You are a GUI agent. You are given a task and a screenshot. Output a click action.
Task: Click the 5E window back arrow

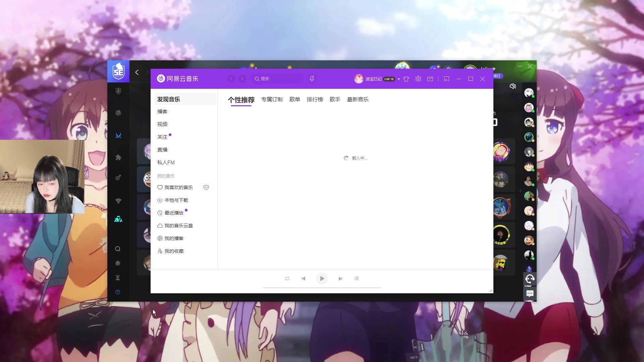click(x=137, y=72)
